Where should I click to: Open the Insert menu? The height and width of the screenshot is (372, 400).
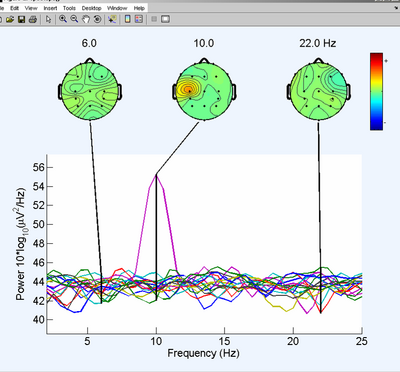[50, 8]
